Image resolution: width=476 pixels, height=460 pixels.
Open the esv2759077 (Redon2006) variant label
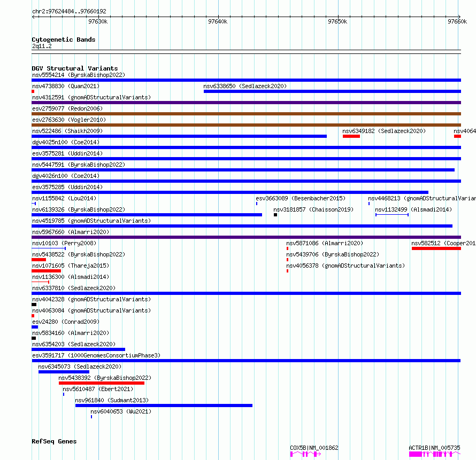(67, 108)
